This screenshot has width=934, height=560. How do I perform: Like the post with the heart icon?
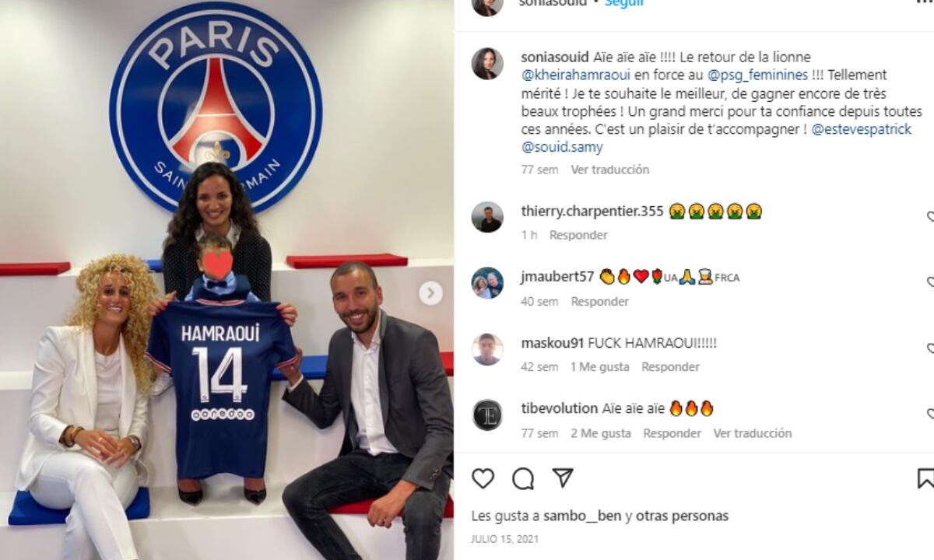(483, 478)
